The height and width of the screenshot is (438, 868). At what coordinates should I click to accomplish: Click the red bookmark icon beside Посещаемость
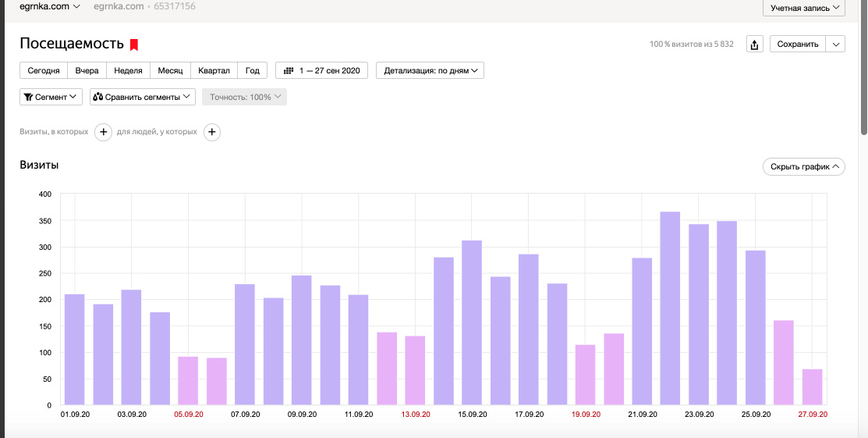click(x=134, y=45)
